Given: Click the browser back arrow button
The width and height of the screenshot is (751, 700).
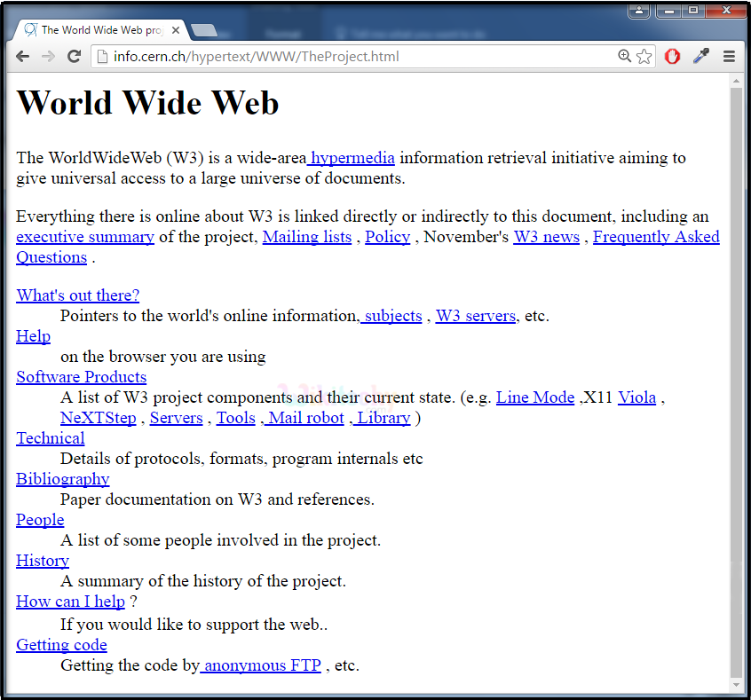Looking at the screenshot, I should [x=23, y=57].
